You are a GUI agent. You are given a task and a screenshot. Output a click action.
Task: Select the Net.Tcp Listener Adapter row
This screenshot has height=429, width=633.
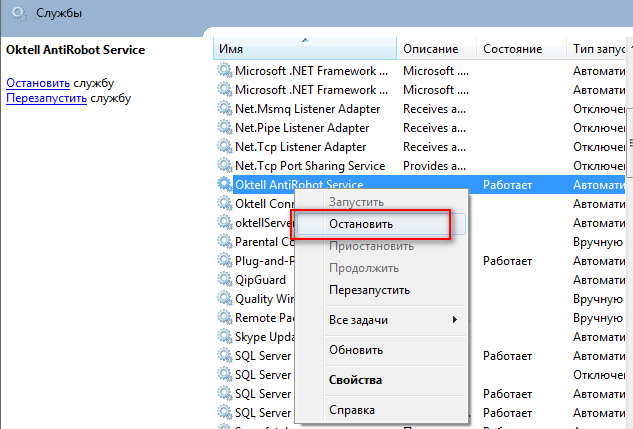click(301, 147)
